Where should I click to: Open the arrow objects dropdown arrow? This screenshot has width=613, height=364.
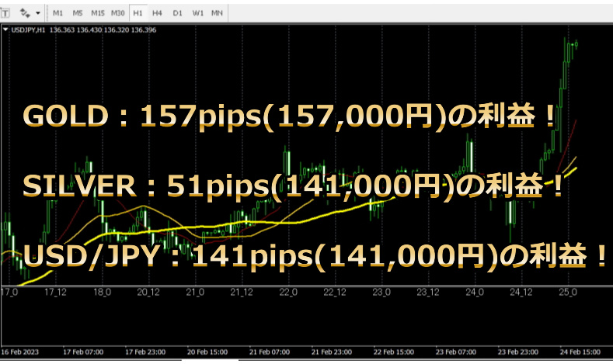pyautogui.click(x=38, y=13)
